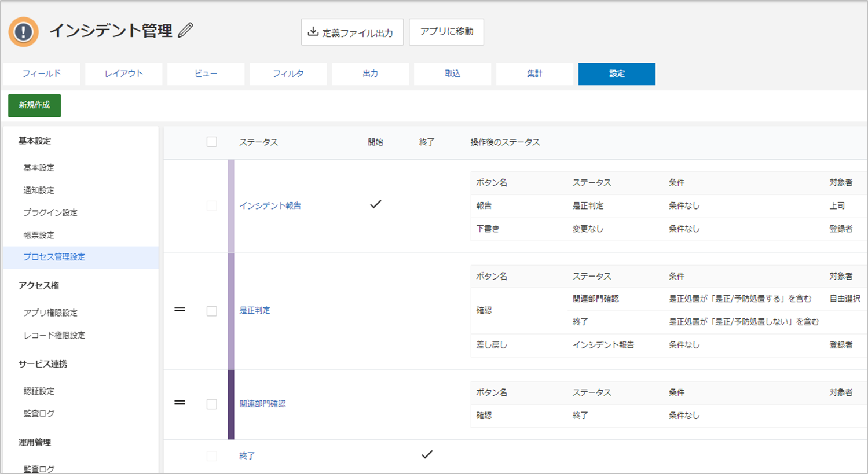Click the light purple インシデント報告 color bar
Screen dimensions: 868x474
(231, 206)
